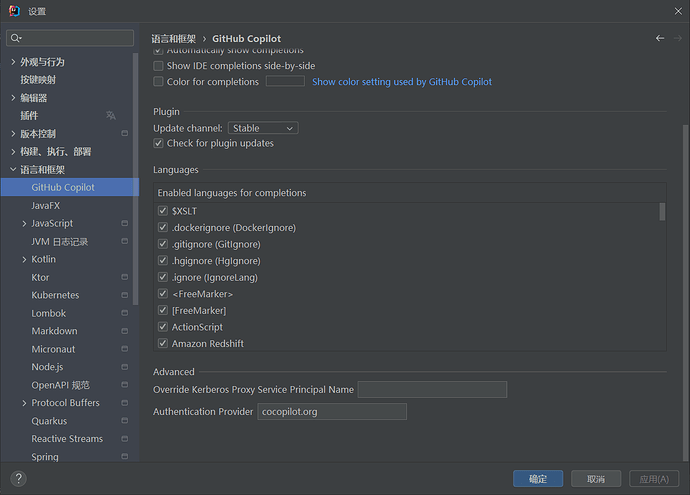Image resolution: width=690 pixels, height=495 pixels.
Task: Select 按键映射 in settings tree
Action: coord(38,80)
